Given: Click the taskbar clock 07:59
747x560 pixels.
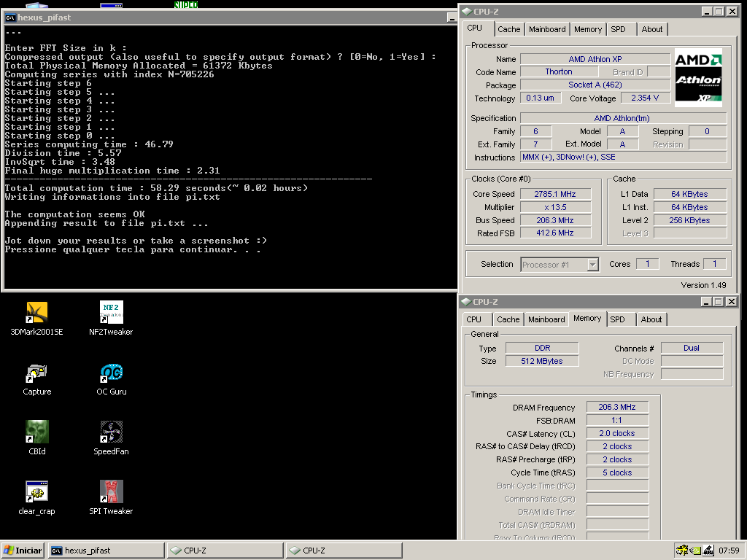Looking at the screenshot, I should pyautogui.click(x=729, y=551).
